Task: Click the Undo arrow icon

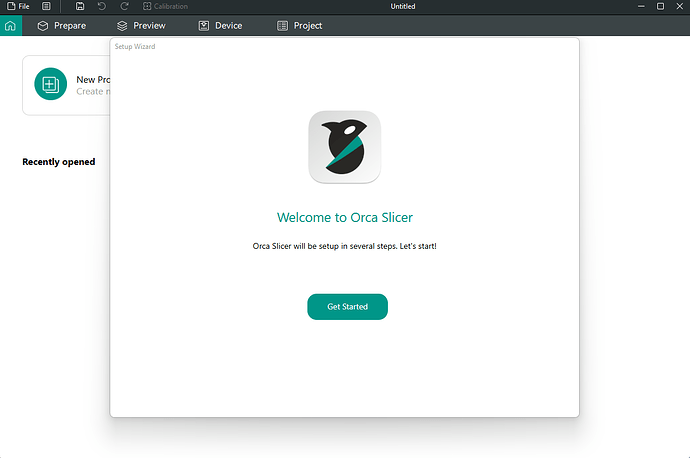Action: [102, 6]
